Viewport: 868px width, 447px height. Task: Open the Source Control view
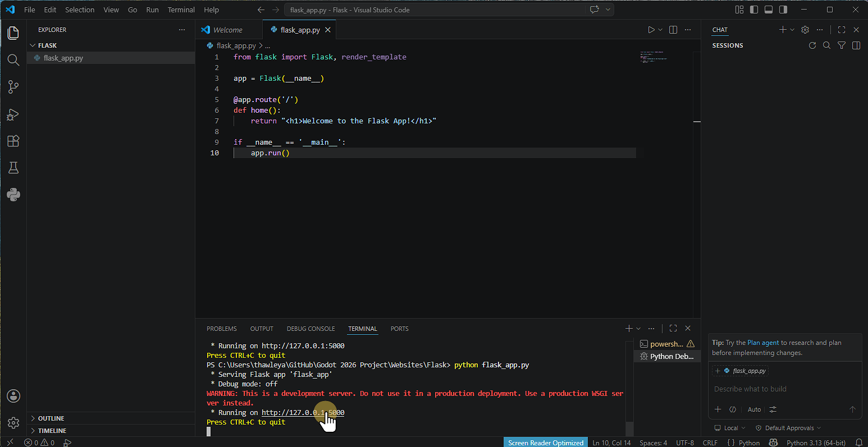[13, 87]
